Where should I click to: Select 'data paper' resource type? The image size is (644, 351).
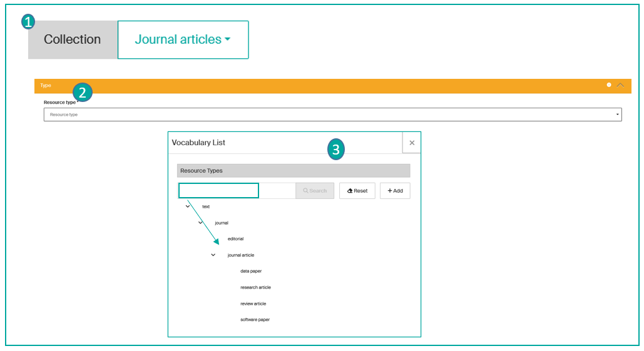(251, 272)
